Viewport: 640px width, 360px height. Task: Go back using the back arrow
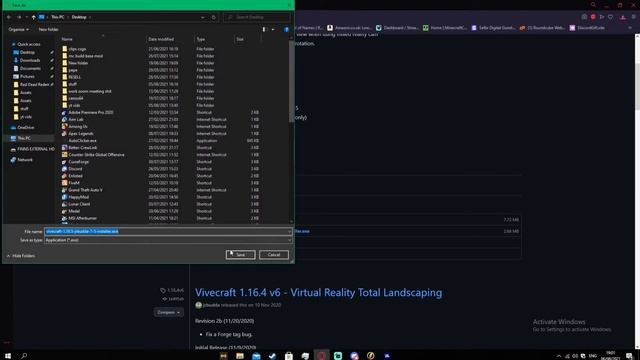click(9, 17)
